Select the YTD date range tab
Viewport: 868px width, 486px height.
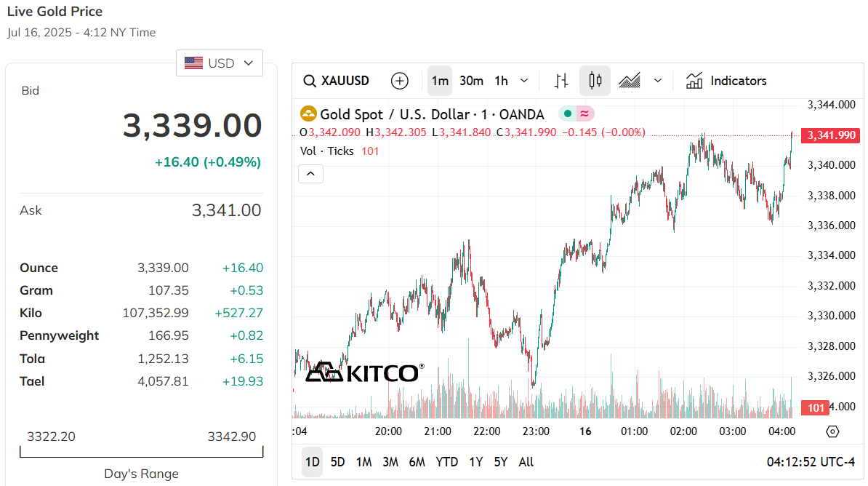tap(446, 462)
